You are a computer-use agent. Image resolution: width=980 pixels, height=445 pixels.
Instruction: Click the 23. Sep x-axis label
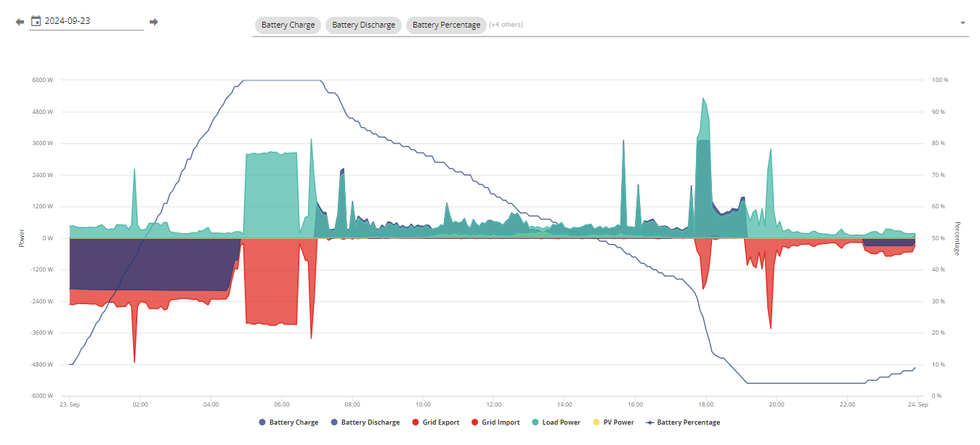click(x=69, y=404)
